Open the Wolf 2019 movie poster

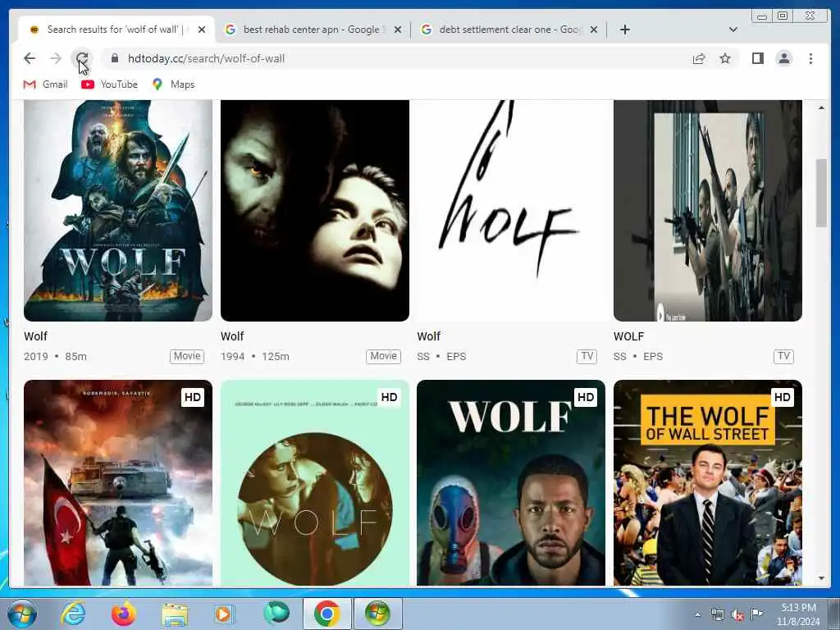pyautogui.click(x=118, y=211)
